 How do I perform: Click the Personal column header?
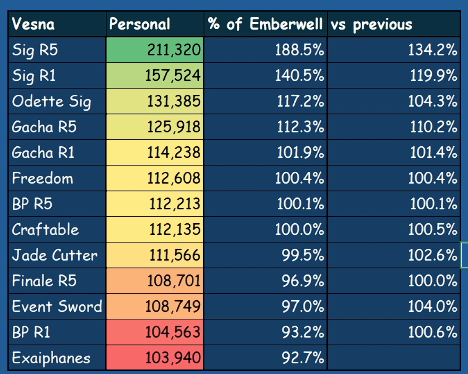tap(155, 24)
